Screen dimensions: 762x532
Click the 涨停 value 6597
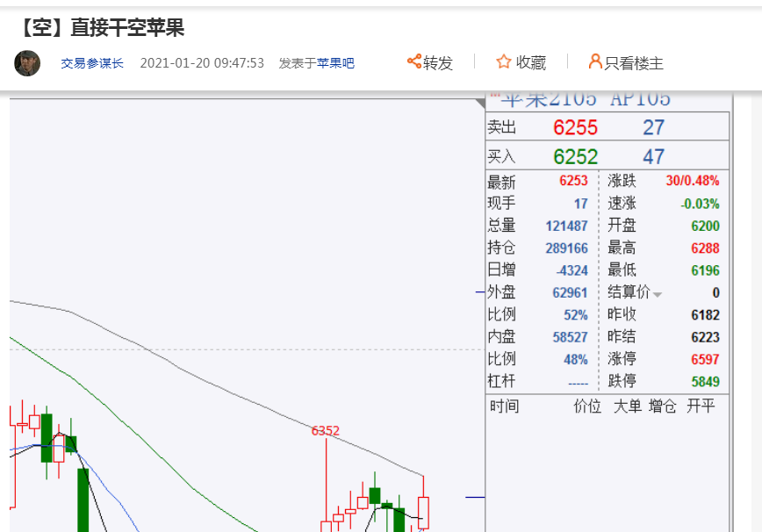pos(705,360)
